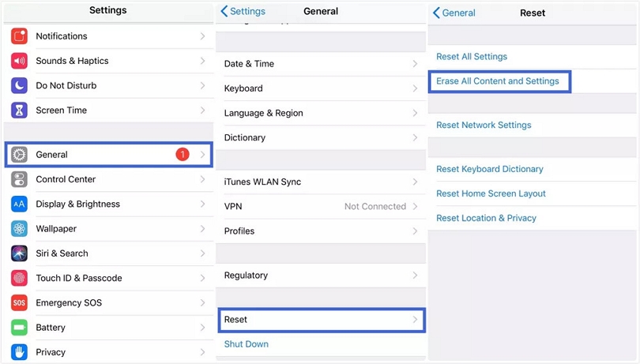Select Battery menu label
The image size is (640, 364).
coord(51,328)
